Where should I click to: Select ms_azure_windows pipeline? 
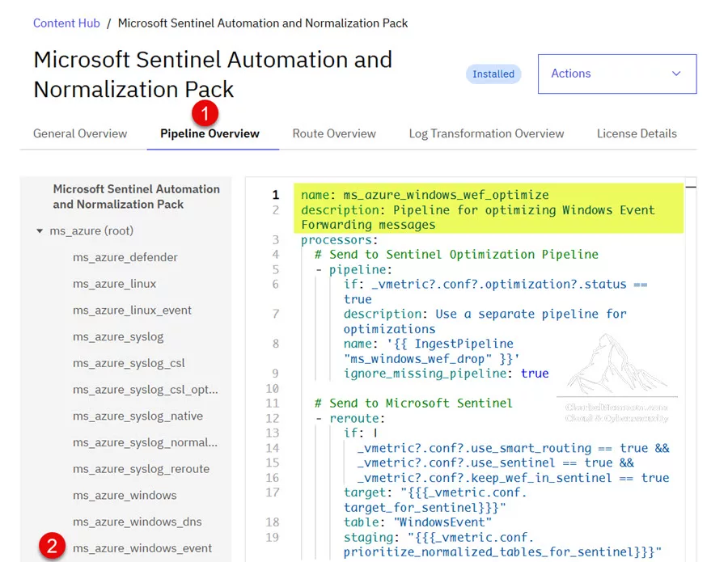125,495
